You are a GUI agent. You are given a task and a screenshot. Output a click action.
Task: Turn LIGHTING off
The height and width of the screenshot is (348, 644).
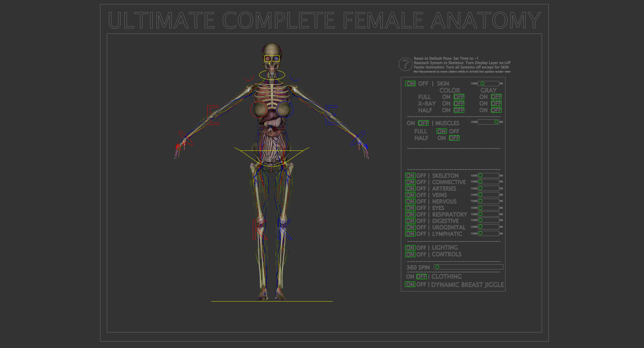pos(421,248)
